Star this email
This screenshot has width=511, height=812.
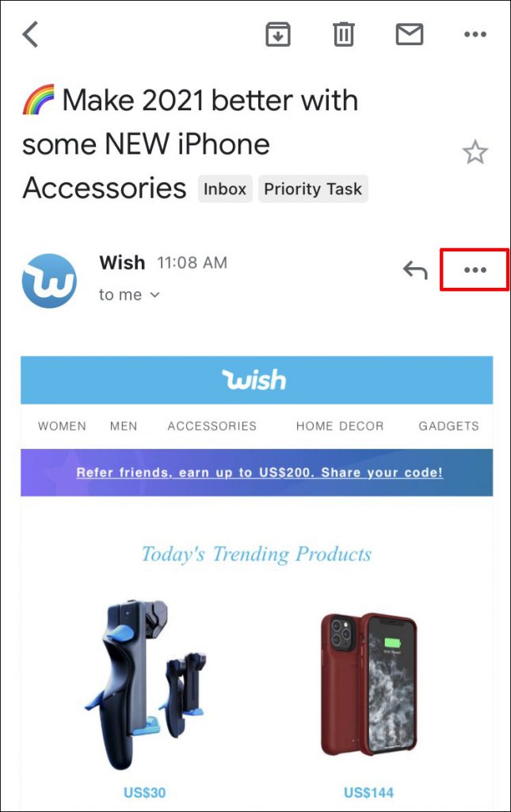tap(475, 152)
